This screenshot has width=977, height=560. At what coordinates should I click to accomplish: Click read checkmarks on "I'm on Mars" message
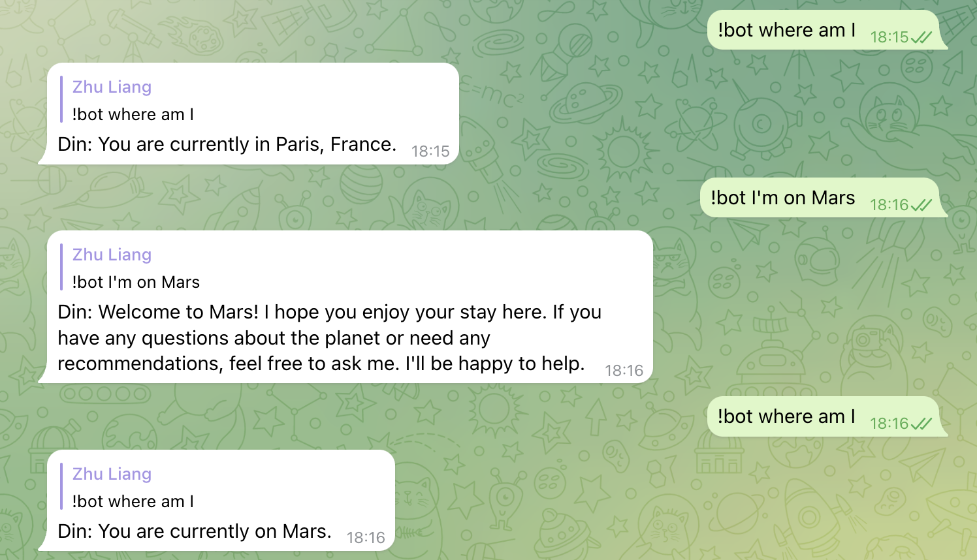(x=921, y=205)
